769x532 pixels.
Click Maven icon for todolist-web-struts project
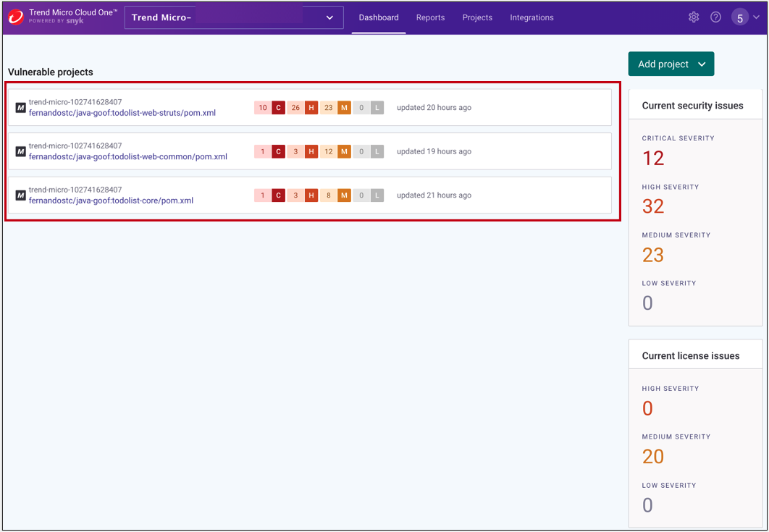[x=20, y=108]
